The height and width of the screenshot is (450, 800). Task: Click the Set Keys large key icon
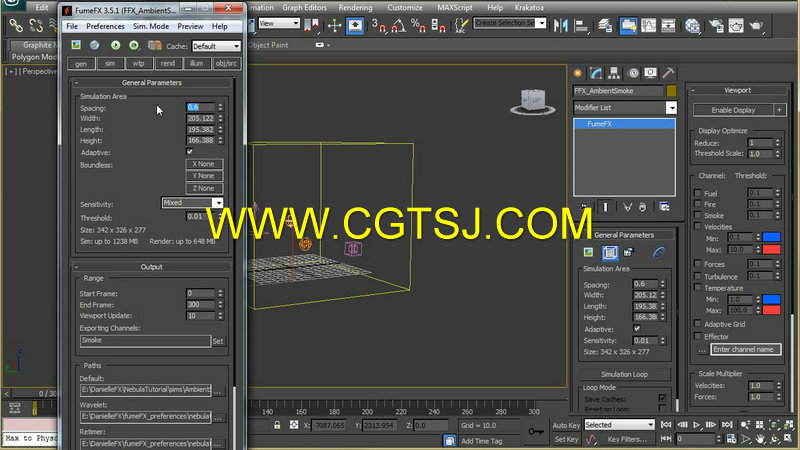536,432
